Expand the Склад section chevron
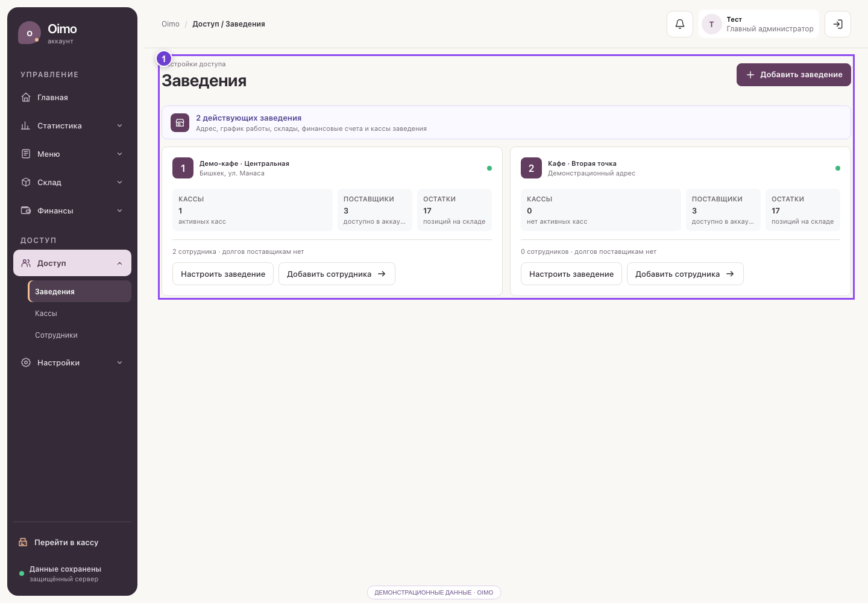This screenshot has height=603, width=868. (x=119, y=182)
